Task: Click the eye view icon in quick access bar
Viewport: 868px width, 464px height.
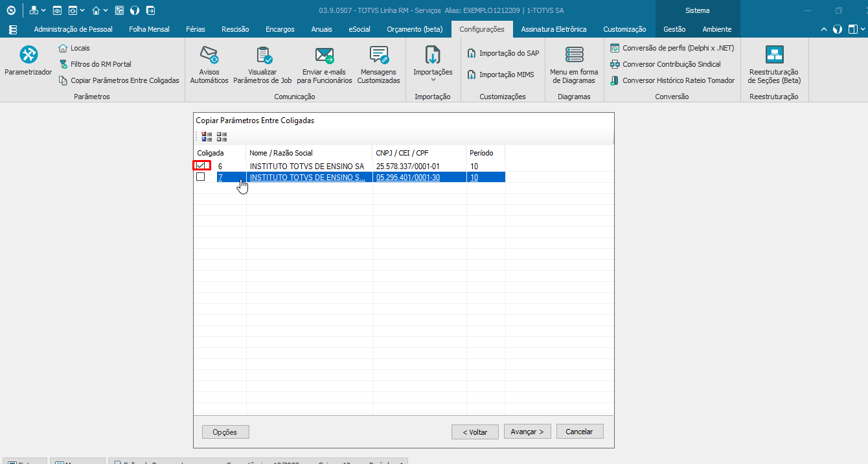Action: pyautogui.click(x=58, y=10)
